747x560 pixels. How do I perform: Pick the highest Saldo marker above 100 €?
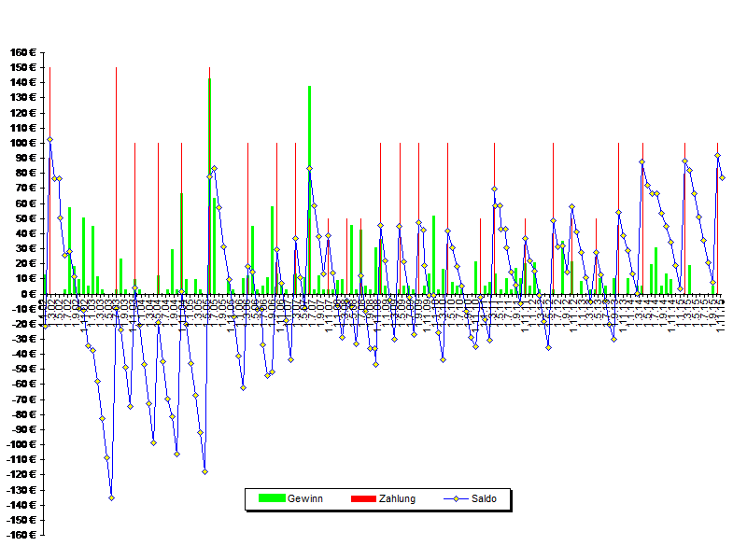click(50, 139)
